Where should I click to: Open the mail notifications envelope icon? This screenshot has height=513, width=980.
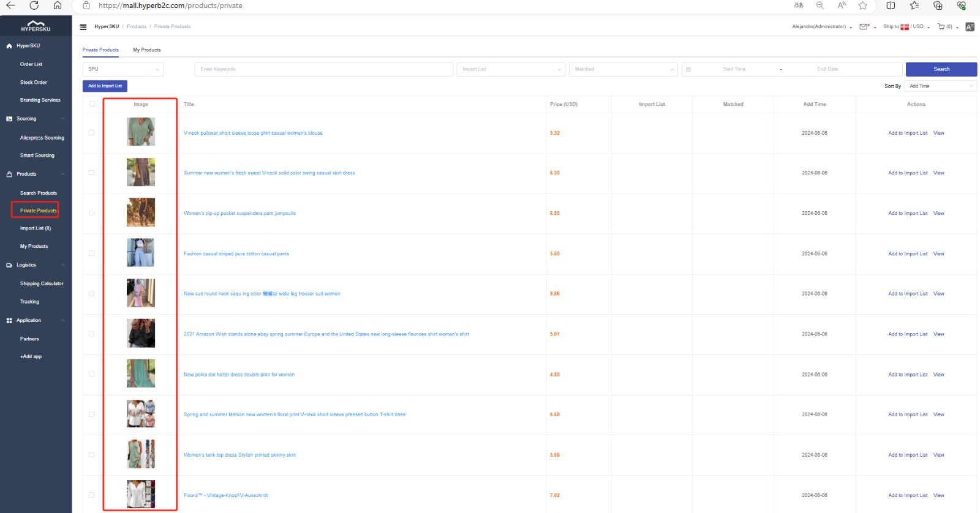pyautogui.click(x=864, y=27)
